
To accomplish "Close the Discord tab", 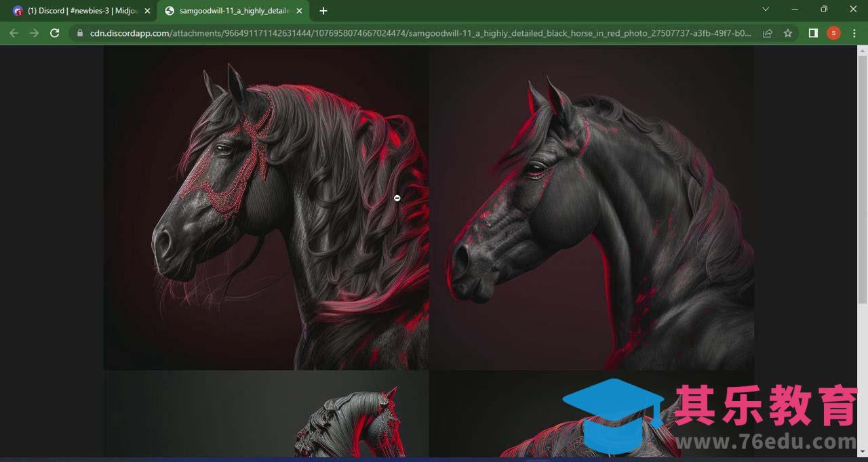I will pyautogui.click(x=147, y=11).
